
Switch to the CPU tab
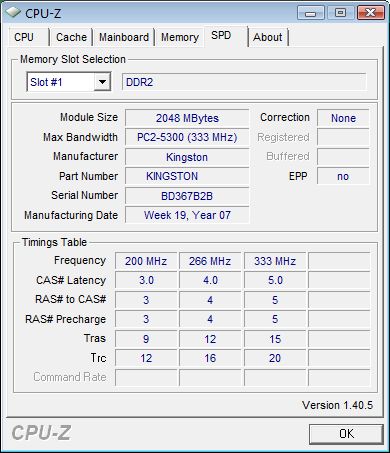[29, 37]
